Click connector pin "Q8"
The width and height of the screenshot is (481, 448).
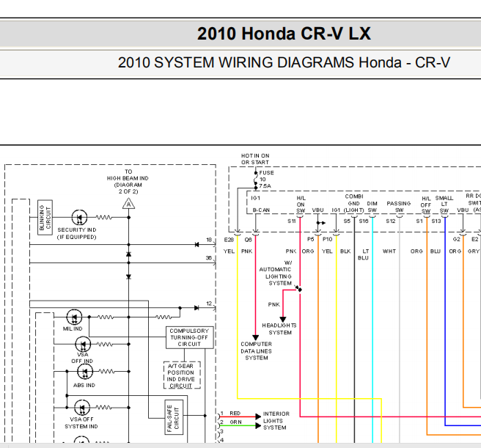coord(248,240)
